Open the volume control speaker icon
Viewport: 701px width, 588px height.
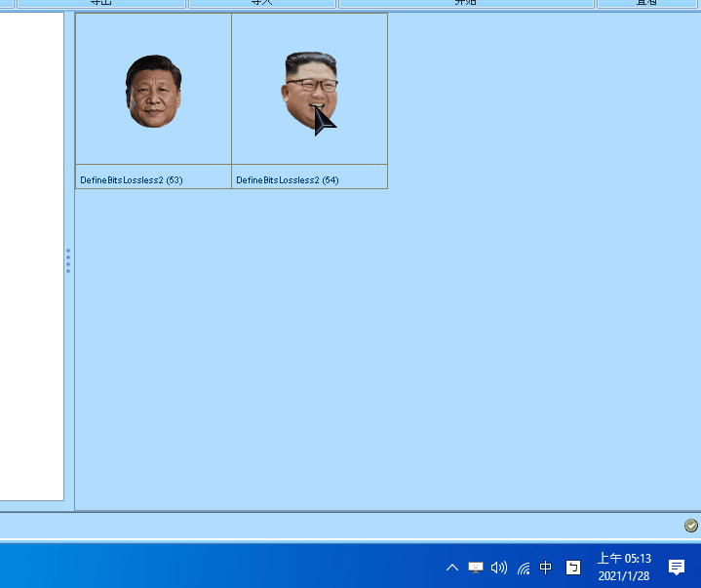pos(499,568)
